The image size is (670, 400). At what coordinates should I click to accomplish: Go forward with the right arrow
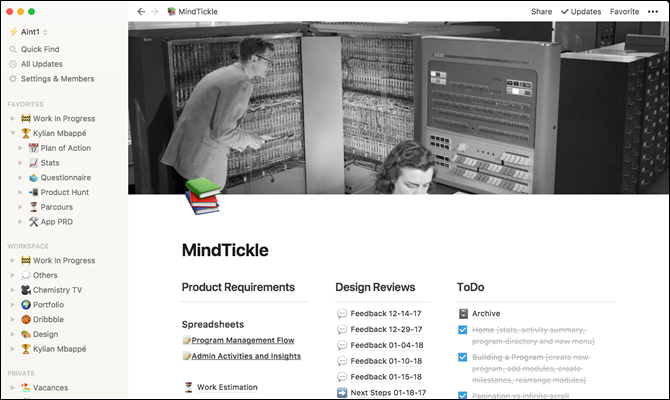[x=155, y=12]
